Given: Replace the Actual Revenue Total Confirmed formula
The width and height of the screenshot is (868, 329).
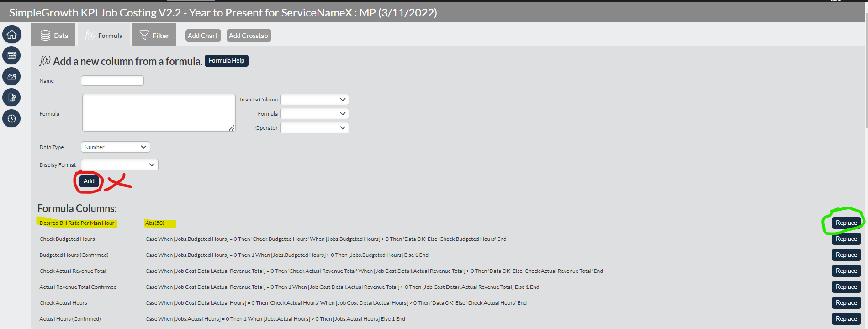Looking at the screenshot, I should point(846,287).
